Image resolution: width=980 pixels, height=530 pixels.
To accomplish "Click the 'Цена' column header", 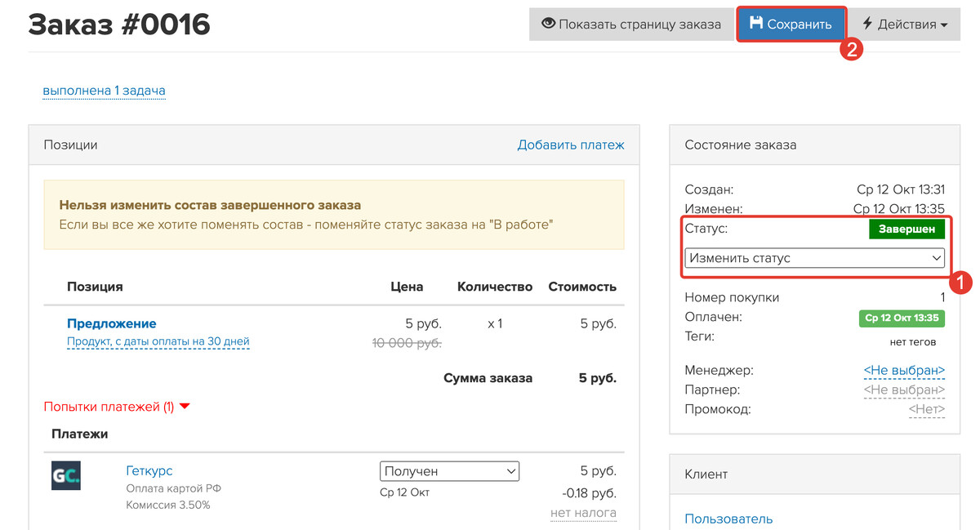I will pyautogui.click(x=407, y=287).
